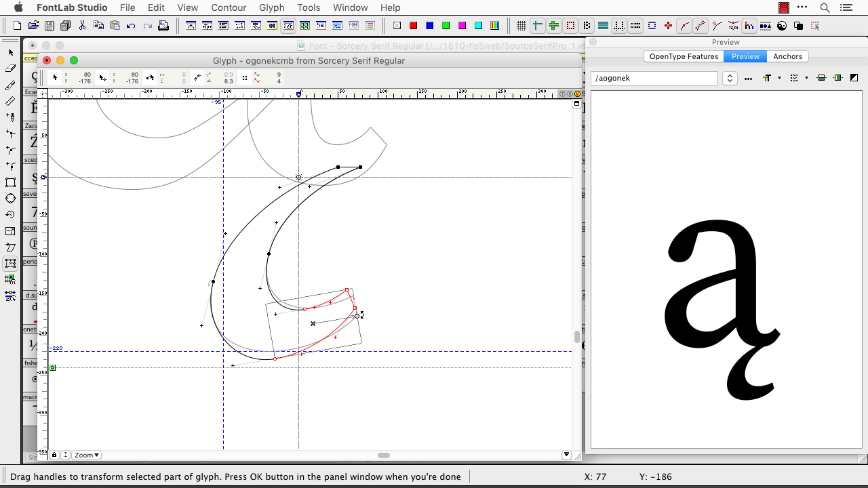Click the Edit menu

[x=156, y=7]
